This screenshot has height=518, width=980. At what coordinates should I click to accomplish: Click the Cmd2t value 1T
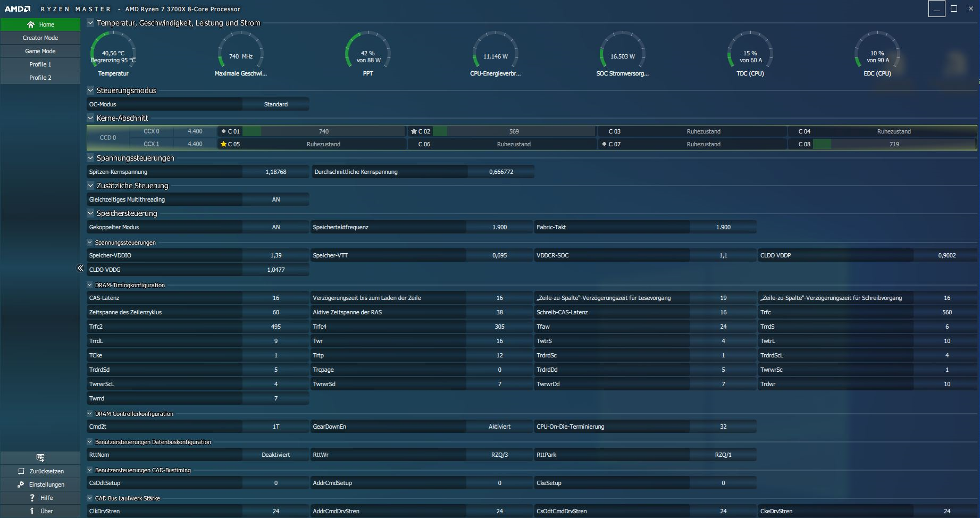tap(276, 427)
